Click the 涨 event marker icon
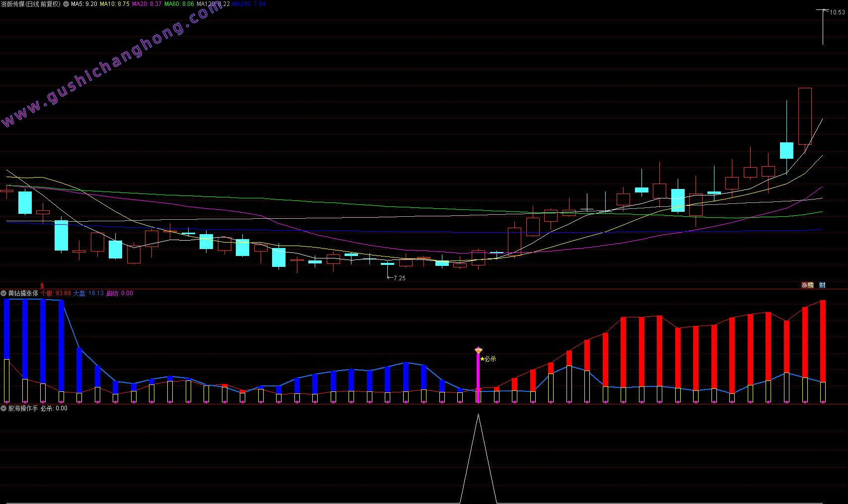The width and height of the screenshot is (848, 504). [804, 285]
